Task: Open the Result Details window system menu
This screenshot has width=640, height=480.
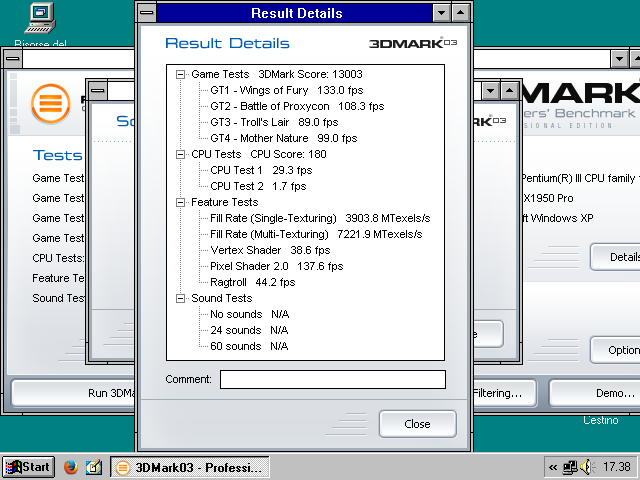Action: [x=147, y=13]
